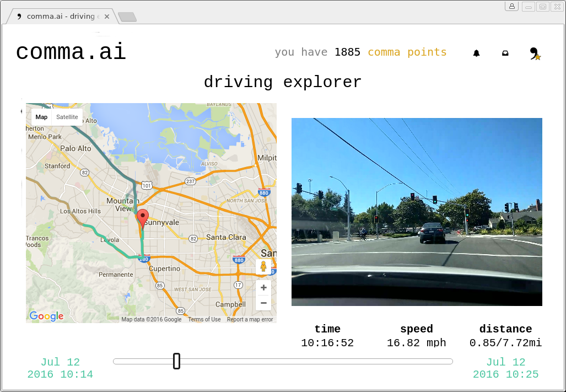Click the Campbell label on map
The width and height of the screenshot is (566, 392).
coord(231,304)
